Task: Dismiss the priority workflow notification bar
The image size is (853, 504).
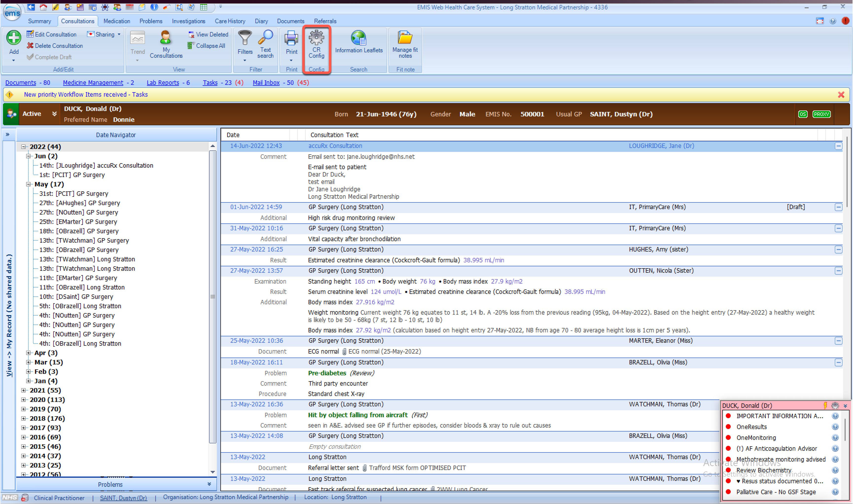Action: [841, 95]
